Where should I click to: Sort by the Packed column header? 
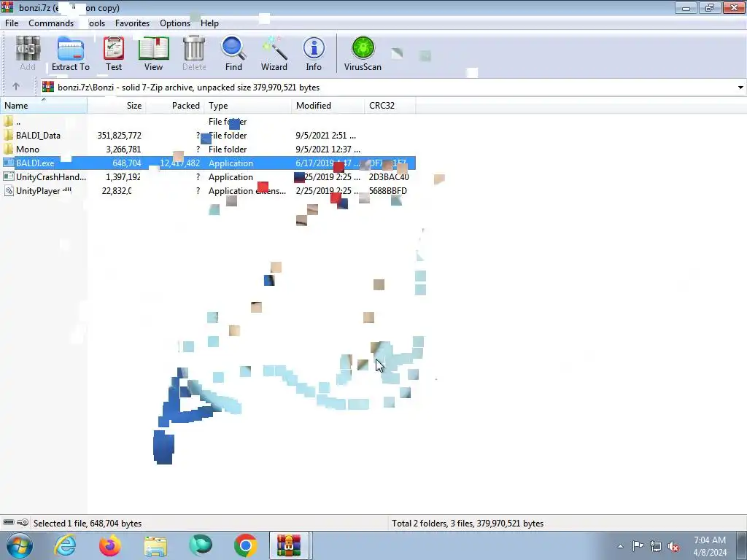[x=175, y=105]
